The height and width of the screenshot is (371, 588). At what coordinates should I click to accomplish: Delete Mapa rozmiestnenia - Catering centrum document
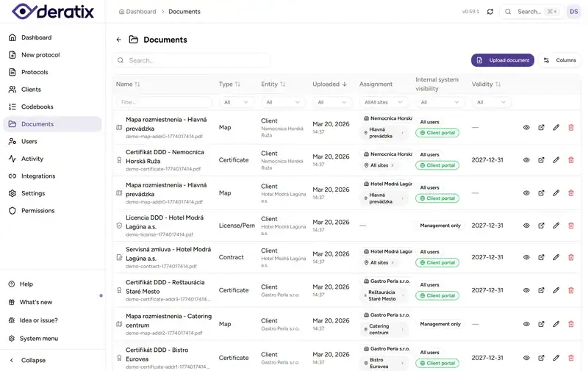point(571,324)
